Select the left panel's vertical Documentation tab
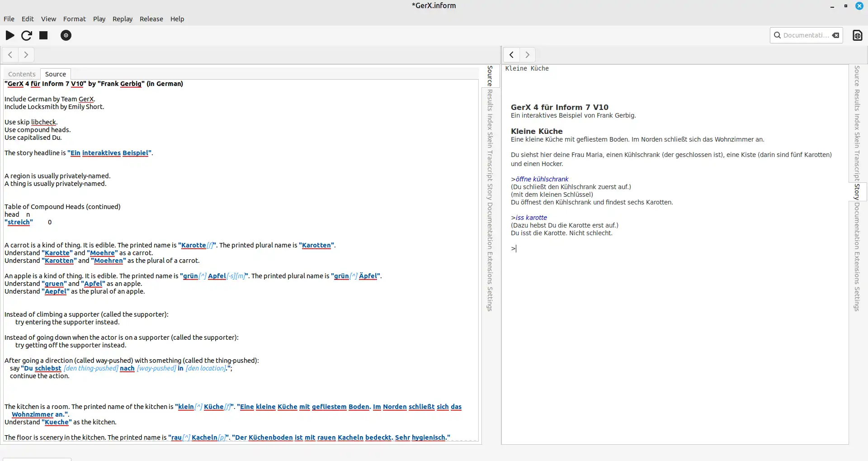 [x=490, y=226]
